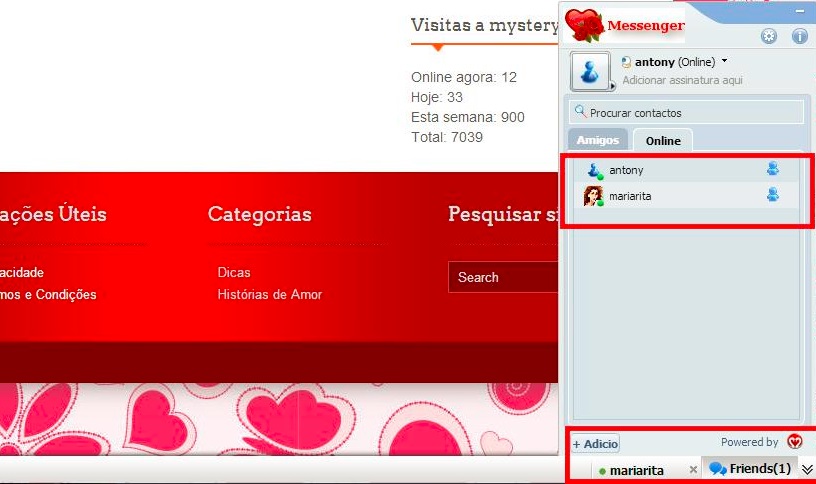Expand the double-chevron at bottom right
The width and height of the screenshot is (816, 484).
807,469
